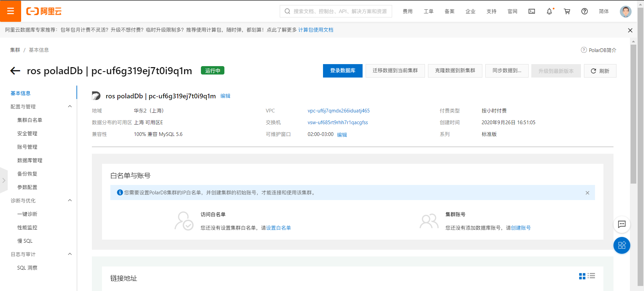Viewport: 644px width, 291px height.
Task: Open the blue floating apps button
Action: pos(622,245)
